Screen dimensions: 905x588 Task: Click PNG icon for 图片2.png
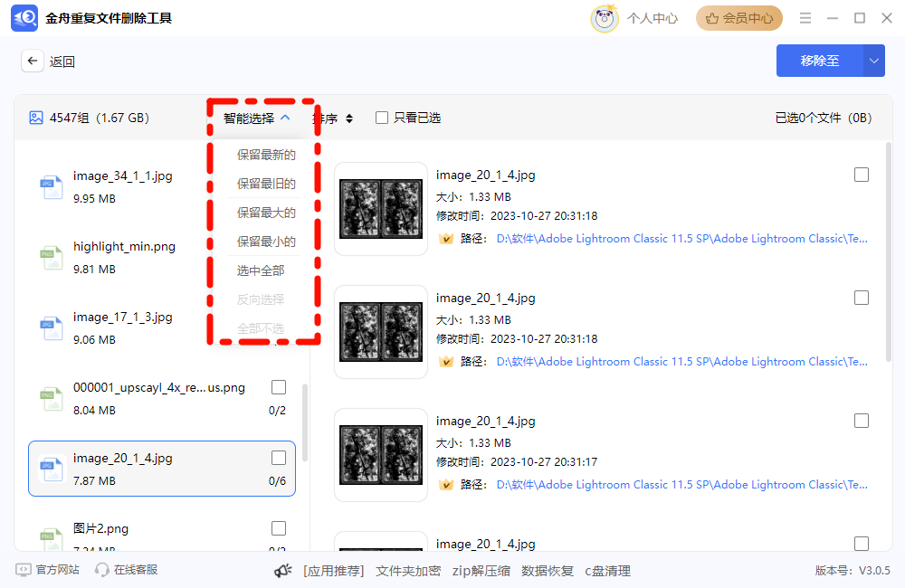[52, 538]
